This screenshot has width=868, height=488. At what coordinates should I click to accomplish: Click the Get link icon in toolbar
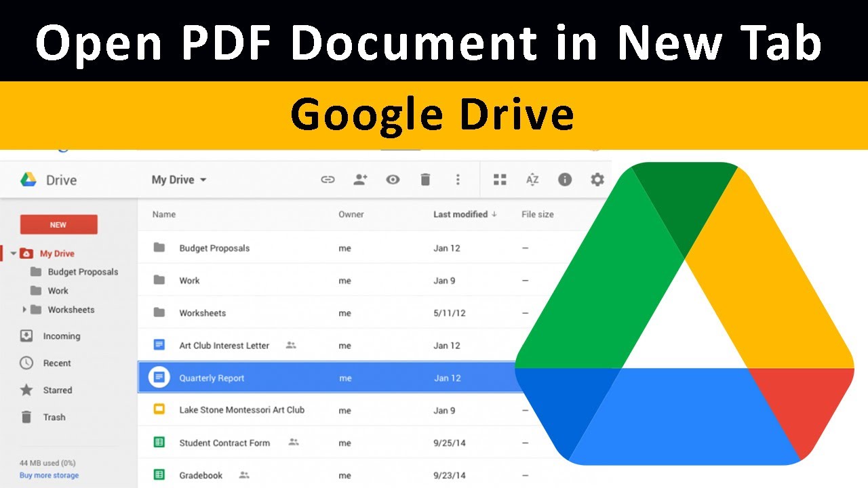[x=328, y=180]
